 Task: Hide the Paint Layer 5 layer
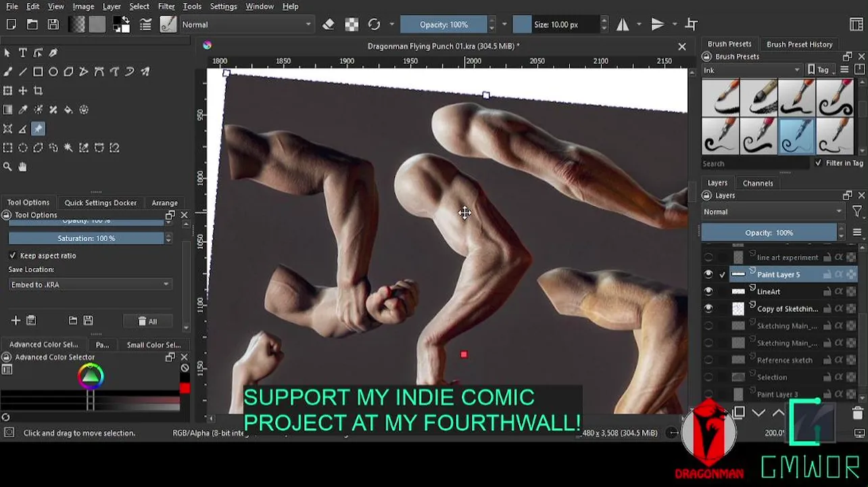(x=708, y=275)
